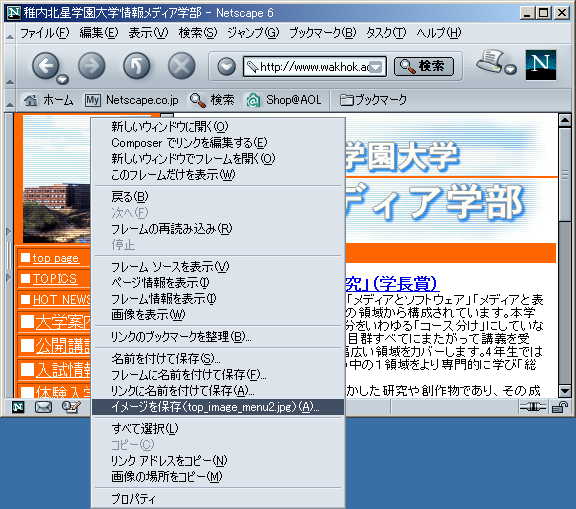Screen dimensions: 576x509
Task: Choose リンクに名前を付けて保存
Action: click(x=218, y=391)
